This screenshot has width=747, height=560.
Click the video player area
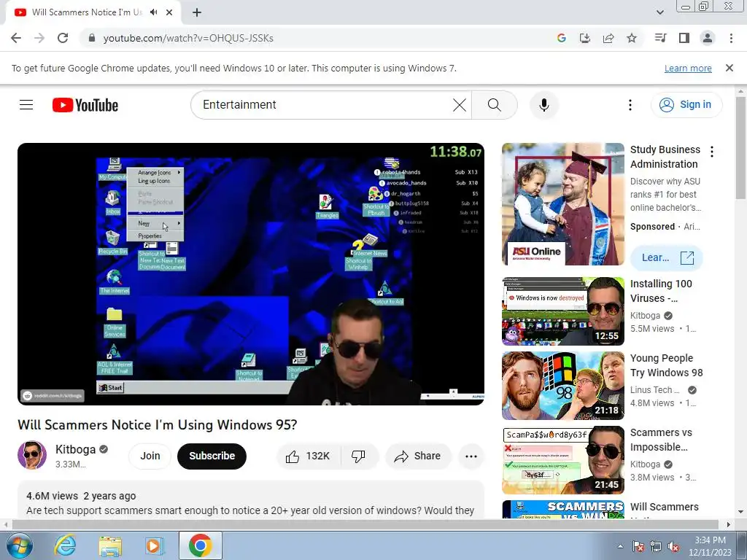point(251,274)
